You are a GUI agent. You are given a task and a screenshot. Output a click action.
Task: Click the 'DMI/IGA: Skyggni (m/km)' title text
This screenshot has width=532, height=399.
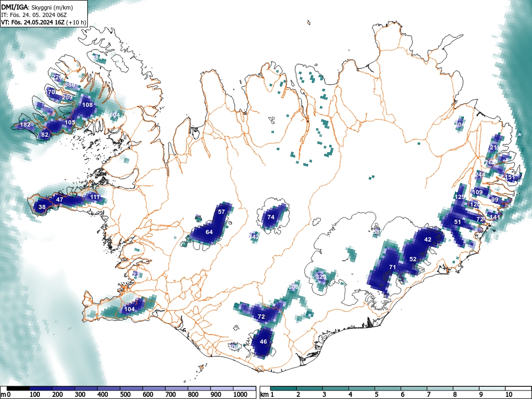pos(37,7)
